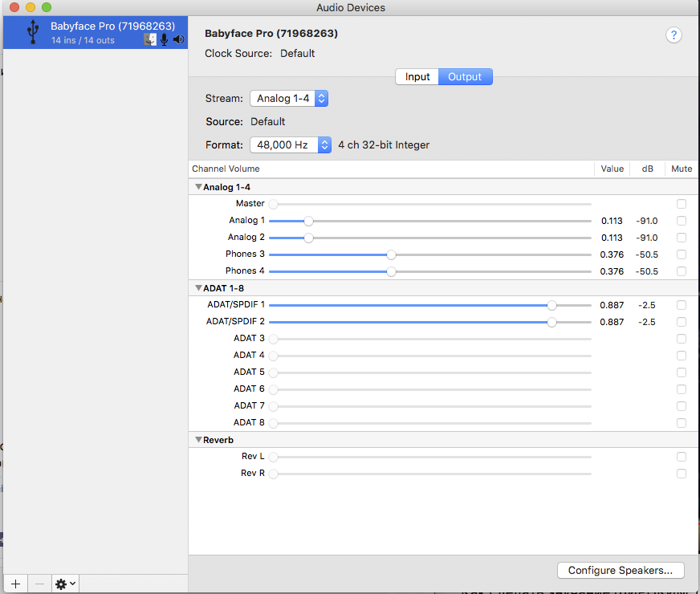Mute the Rev L channel
The image size is (700, 594).
682,457
